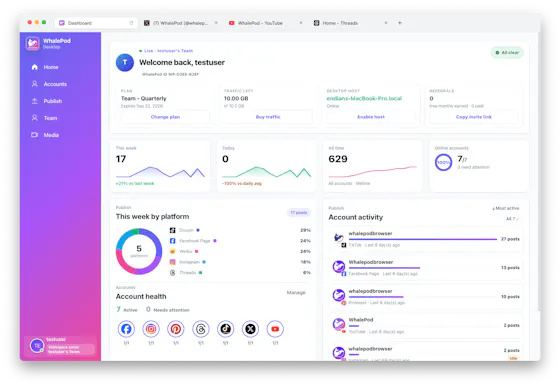Click the WhalePod logo in the sidebar

pos(32,44)
